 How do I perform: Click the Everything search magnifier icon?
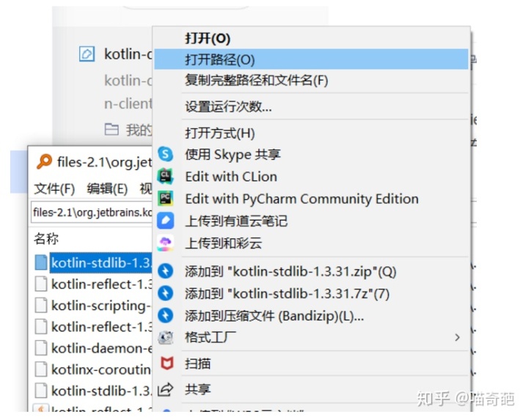pos(44,161)
